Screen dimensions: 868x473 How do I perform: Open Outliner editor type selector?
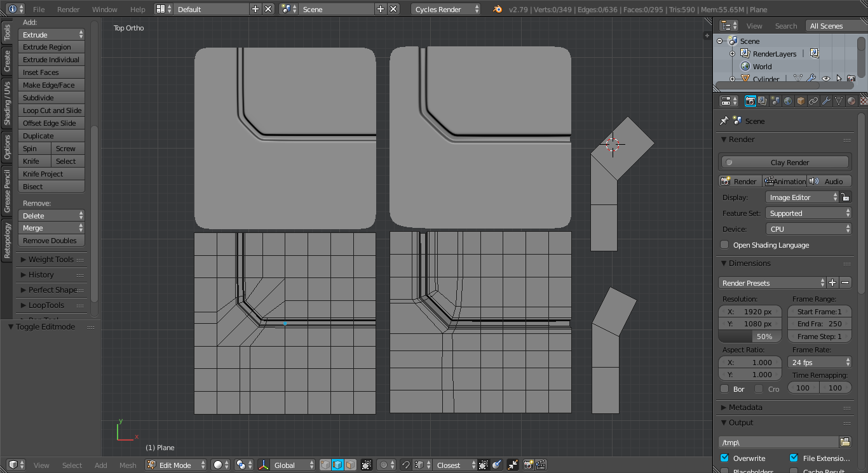729,25
